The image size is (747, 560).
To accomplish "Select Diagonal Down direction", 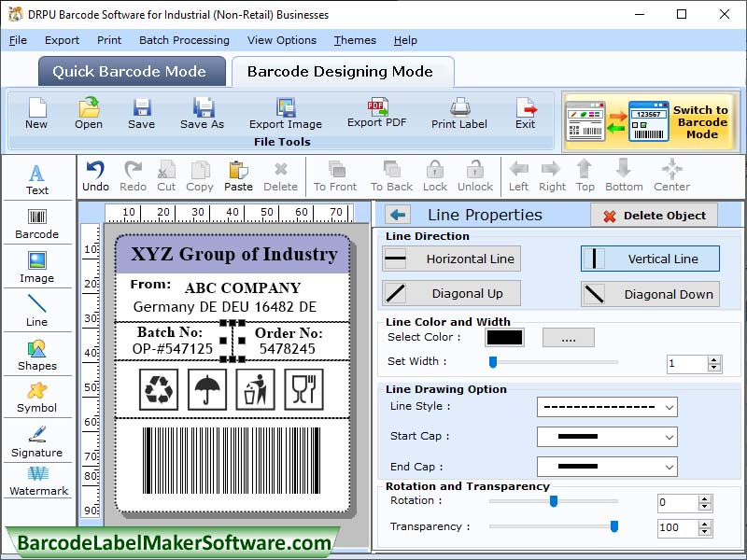I will pyautogui.click(x=650, y=294).
